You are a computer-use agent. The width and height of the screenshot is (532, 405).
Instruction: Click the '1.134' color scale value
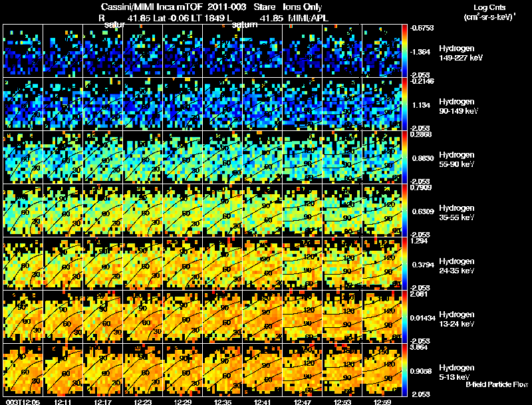coord(422,105)
